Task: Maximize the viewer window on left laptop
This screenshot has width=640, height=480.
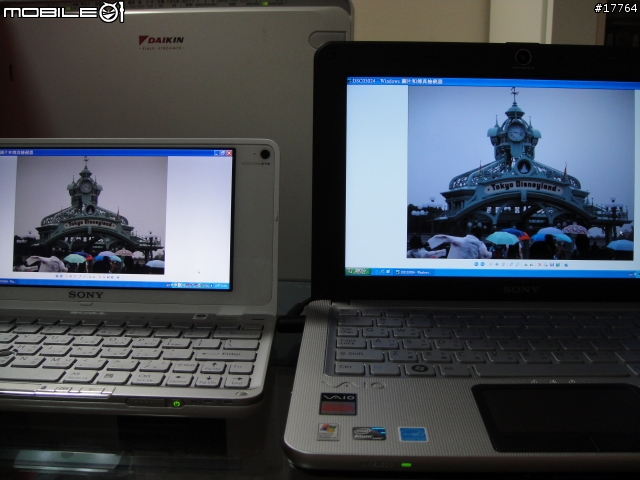Action: click(223, 153)
